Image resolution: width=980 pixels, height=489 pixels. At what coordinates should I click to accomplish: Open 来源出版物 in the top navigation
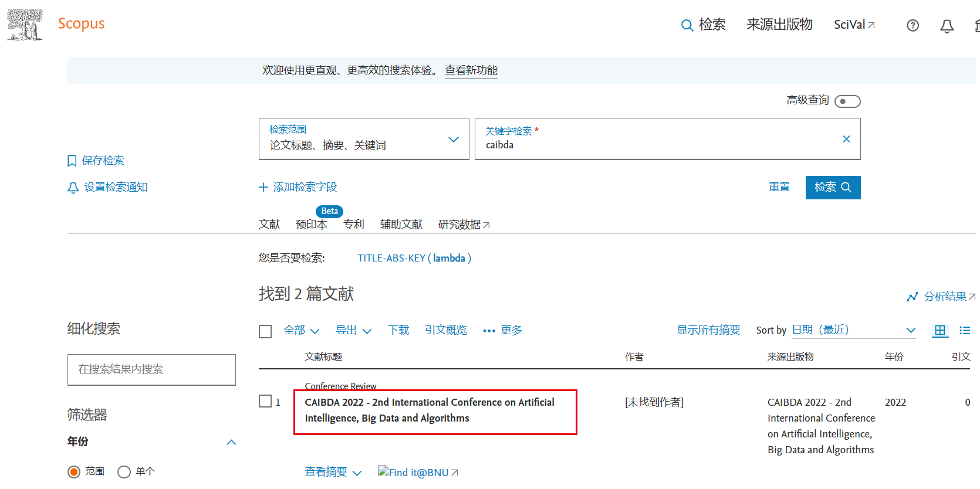pyautogui.click(x=779, y=25)
